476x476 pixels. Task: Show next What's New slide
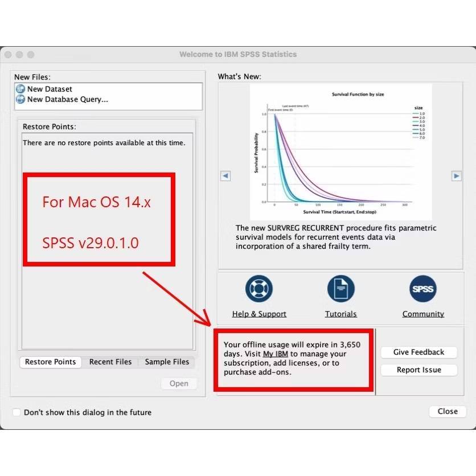point(456,176)
